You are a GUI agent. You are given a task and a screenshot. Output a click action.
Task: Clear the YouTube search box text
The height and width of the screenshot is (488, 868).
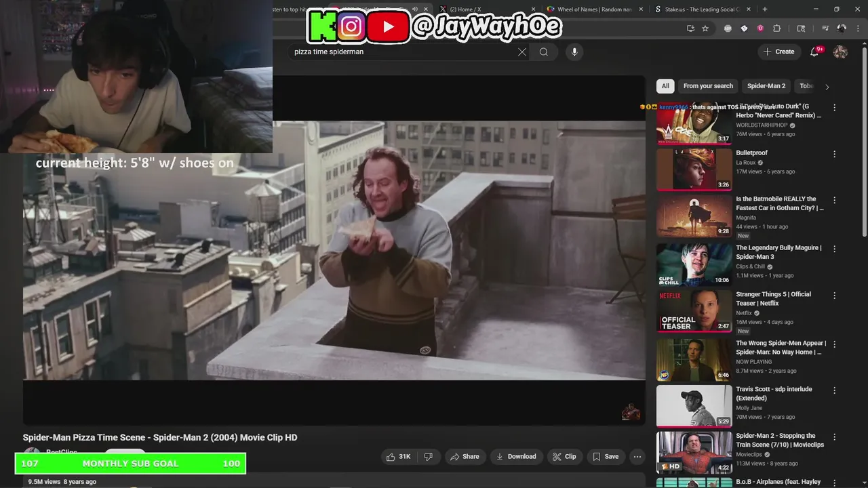[x=521, y=52]
